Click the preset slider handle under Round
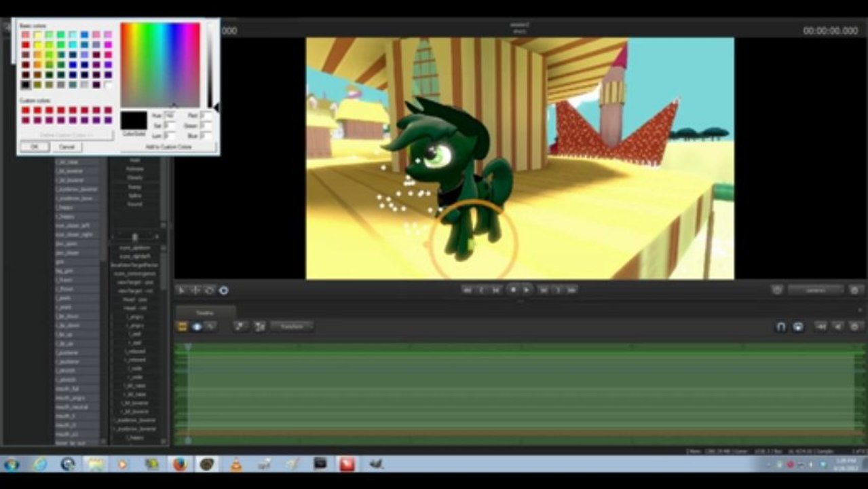 point(134,237)
